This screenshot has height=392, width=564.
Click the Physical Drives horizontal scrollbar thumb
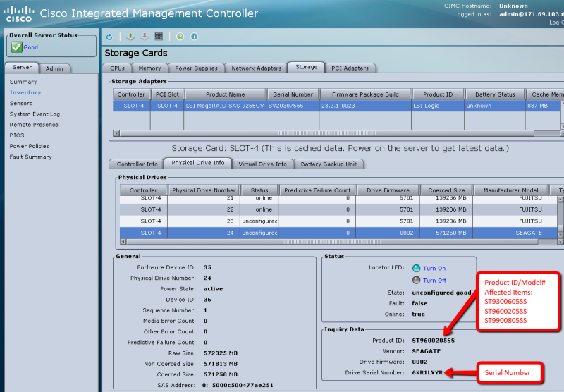tap(331, 242)
